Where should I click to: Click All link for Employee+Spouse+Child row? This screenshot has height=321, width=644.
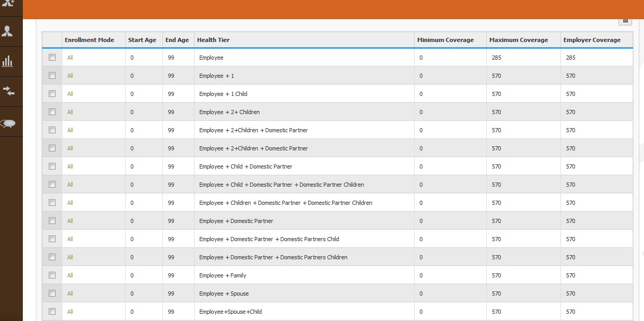[70, 312]
